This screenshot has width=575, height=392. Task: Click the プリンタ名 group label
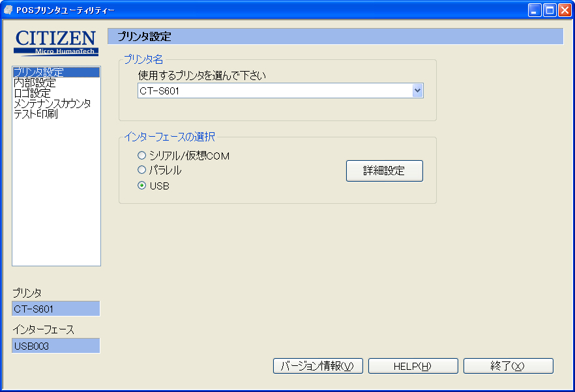(x=143, y=59)
